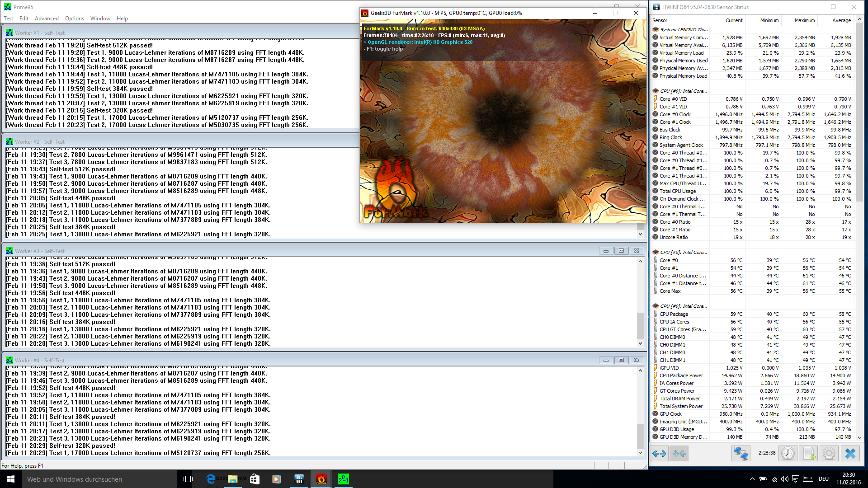868x488 pixels.
Task: Select Total System Power sensor row
Action: click(752, 406)
